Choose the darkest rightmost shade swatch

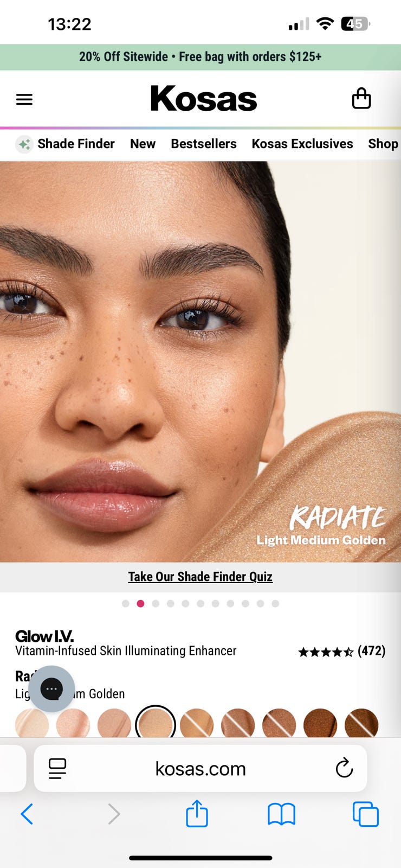point(361,724)
